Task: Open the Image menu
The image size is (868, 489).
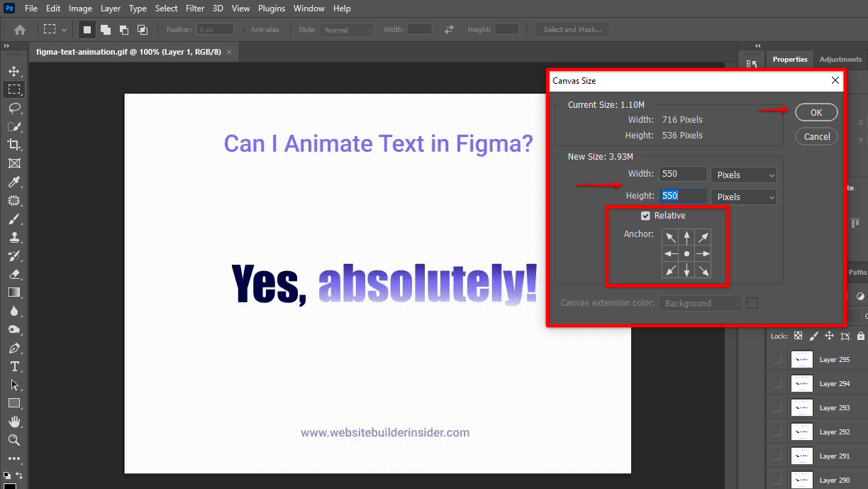Action: coord(80,8)
